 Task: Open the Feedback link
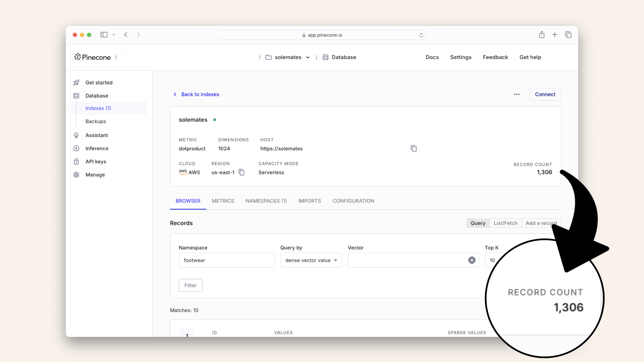495,57
